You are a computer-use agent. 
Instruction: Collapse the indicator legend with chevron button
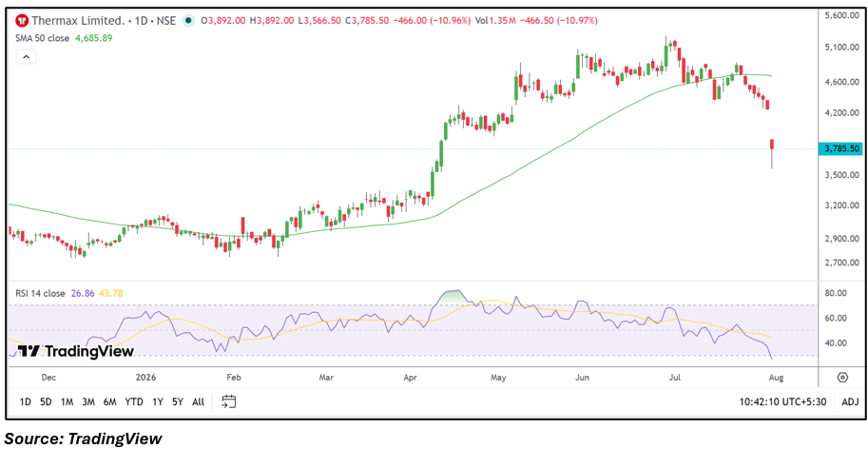point(26,56)
